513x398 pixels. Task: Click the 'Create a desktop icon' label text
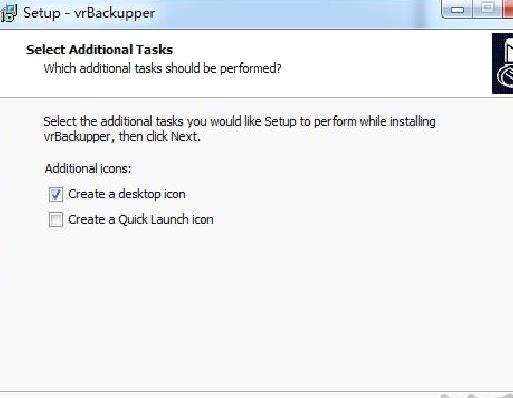click(127, 194)
